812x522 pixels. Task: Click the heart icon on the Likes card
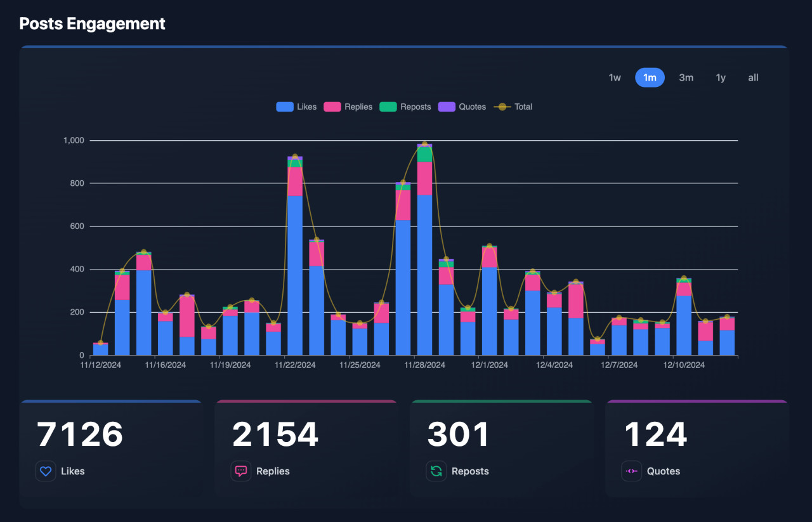point(45,471)
